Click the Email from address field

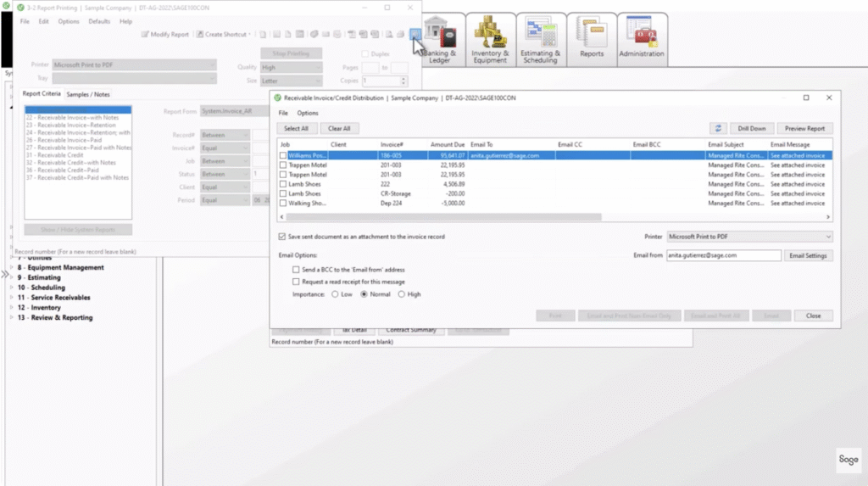[724, 255]
